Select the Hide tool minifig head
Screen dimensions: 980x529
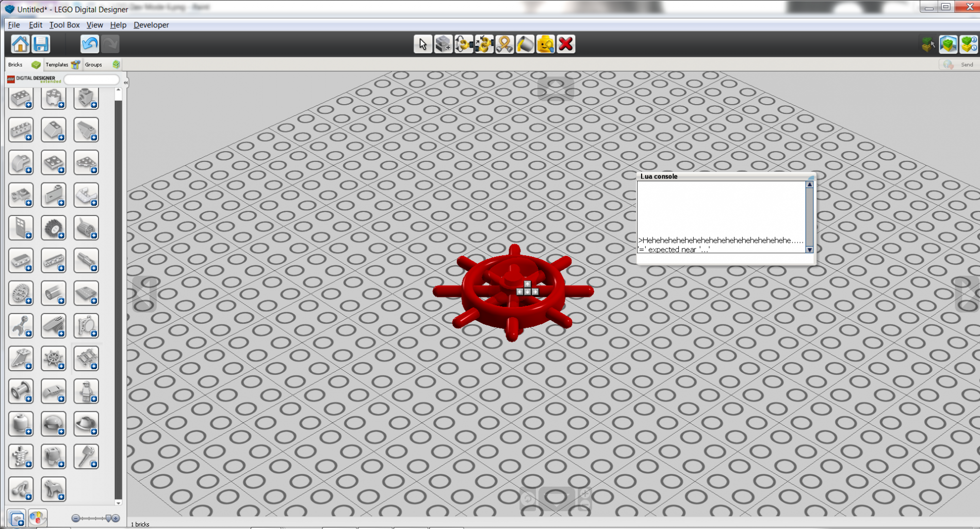[x=545, y=44]
